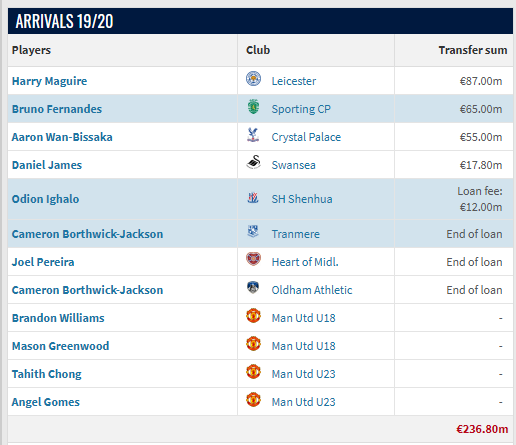Click Daniel James €17.80m transfer fee
Screen dimensions: 516x445
(481, 165)
